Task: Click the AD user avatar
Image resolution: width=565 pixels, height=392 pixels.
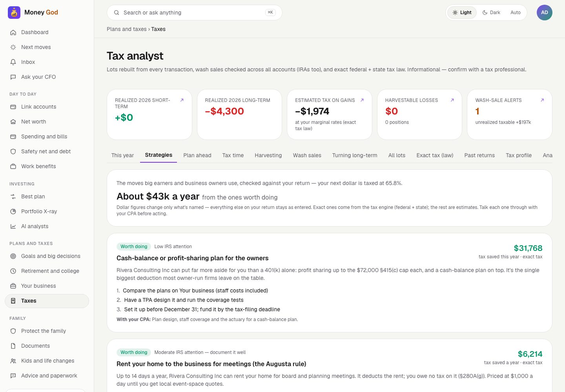Action: click(x=545, y=13)
